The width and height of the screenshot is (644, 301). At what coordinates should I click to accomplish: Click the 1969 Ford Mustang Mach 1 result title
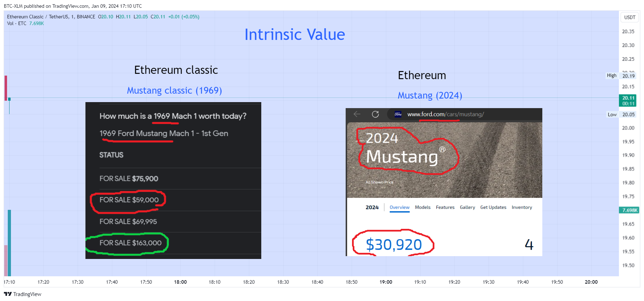tap(164, 134)
